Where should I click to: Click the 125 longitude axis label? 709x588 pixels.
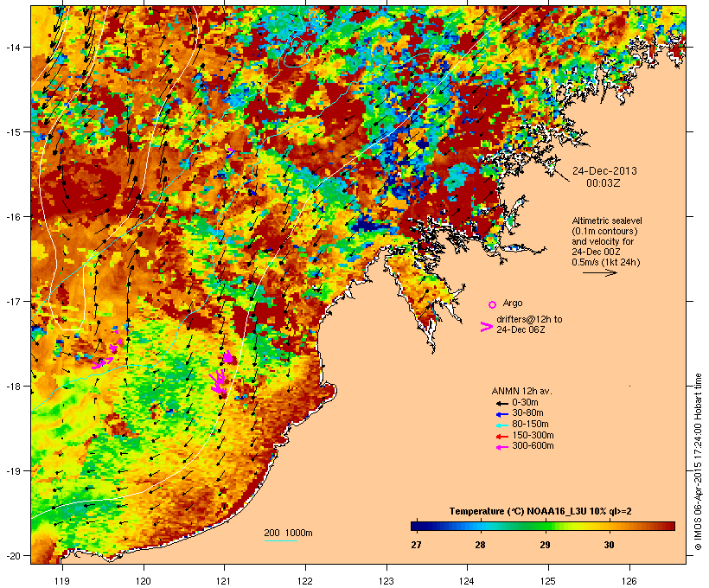coord(548,581)
